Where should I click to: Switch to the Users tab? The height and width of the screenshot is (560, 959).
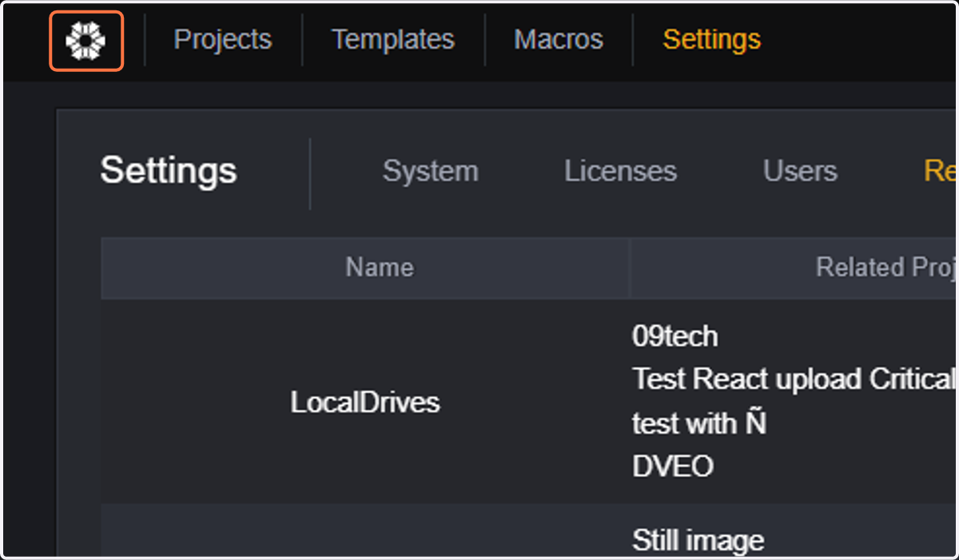(x=800, y=171)
